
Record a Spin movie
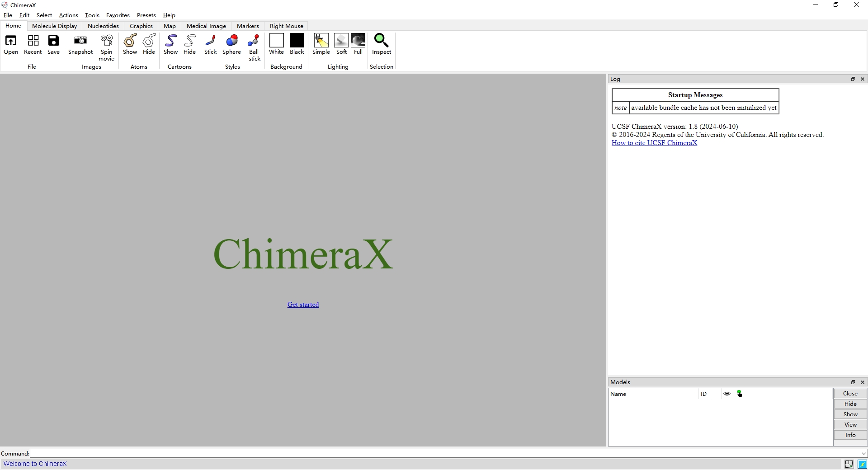[107, 47]
